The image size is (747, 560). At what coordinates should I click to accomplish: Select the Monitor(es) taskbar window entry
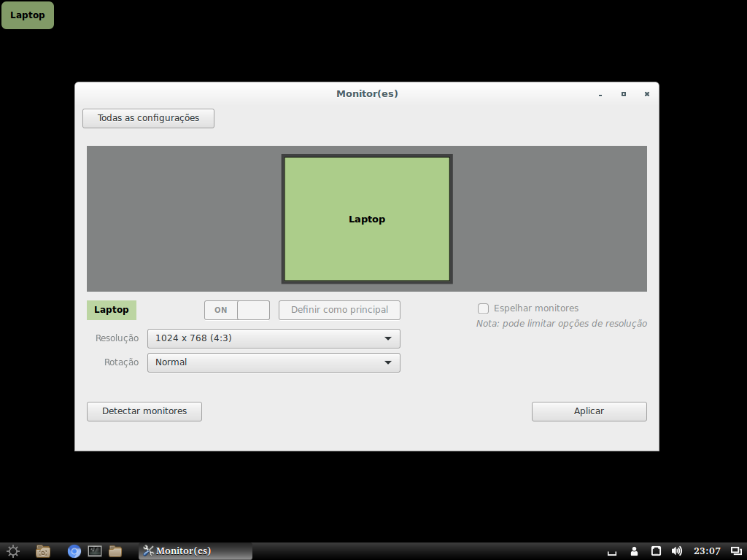tap(196, 551)
